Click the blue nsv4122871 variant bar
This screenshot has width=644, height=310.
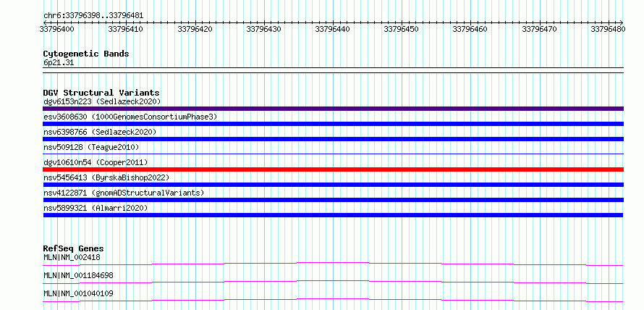pyautogui.click(x=333, y=200)
